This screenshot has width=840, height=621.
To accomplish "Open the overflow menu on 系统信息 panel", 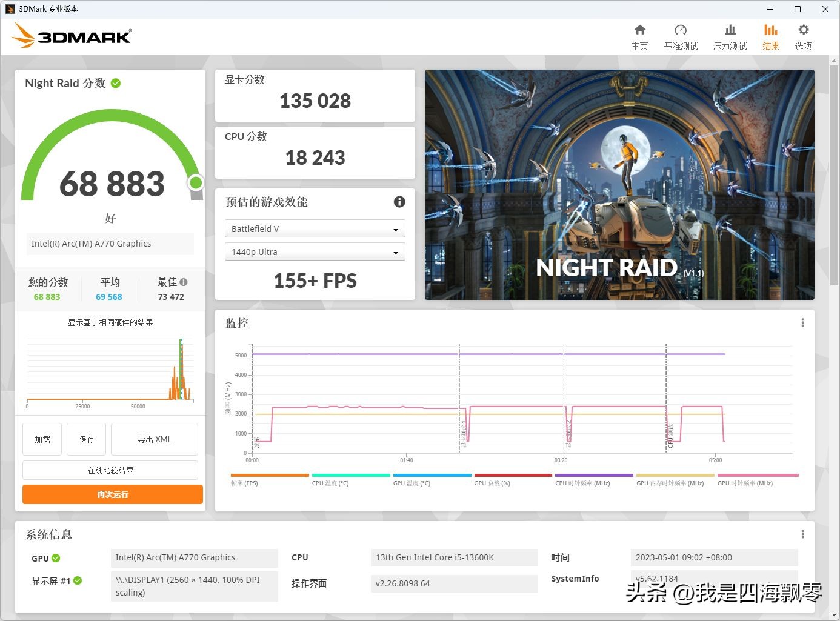I will pos(802,534).
